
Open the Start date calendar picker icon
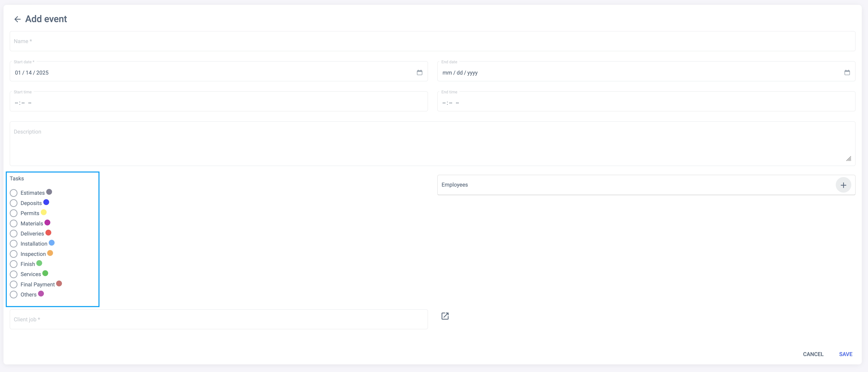pos(419,72)
